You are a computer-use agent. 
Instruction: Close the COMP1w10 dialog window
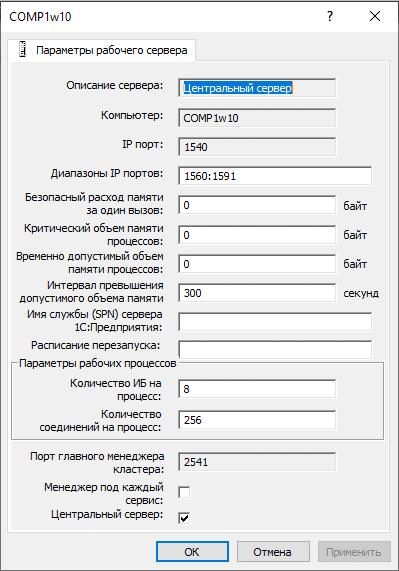tap(375, 16)
